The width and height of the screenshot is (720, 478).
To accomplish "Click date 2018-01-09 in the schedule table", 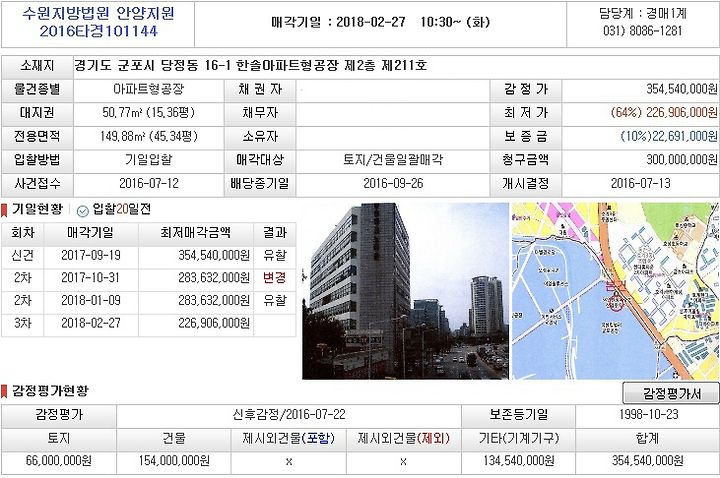I will click(x=91, y=301).
